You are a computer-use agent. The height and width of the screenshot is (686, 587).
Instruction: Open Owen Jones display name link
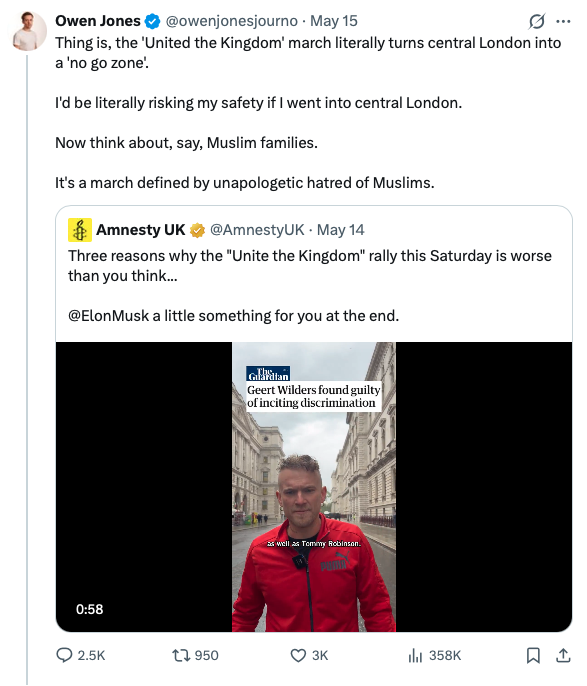point(98,21)
